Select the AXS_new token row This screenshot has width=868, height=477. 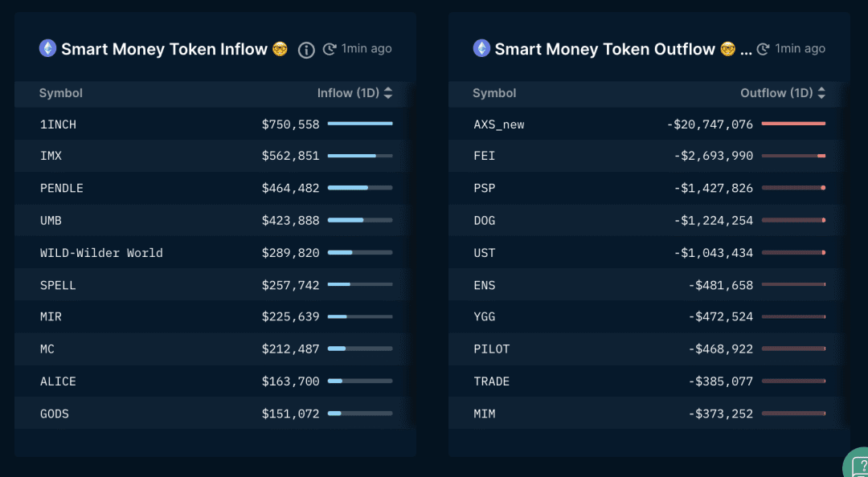tap(499, 124)
